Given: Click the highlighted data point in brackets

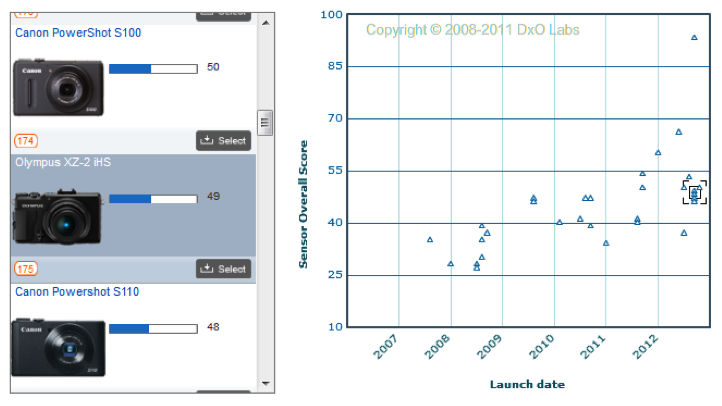Looking at the screenshot, I should pyautogui.click(x=694, y=192).
